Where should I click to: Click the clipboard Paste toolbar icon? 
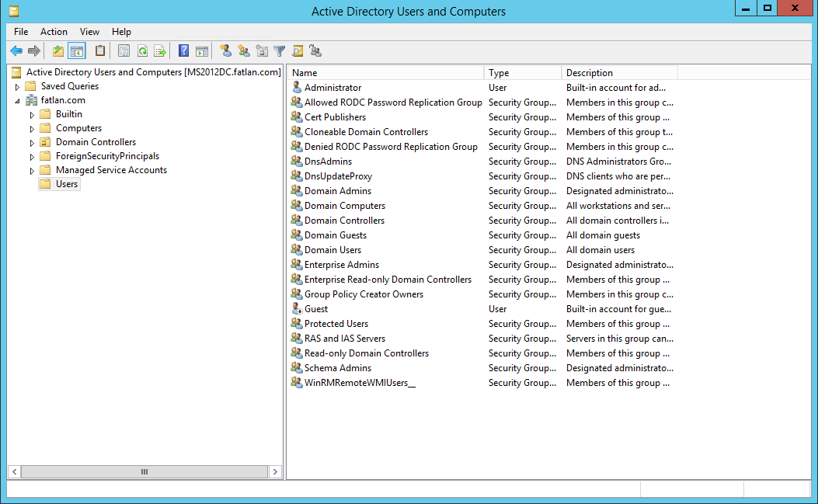click(x=99, y=51)
